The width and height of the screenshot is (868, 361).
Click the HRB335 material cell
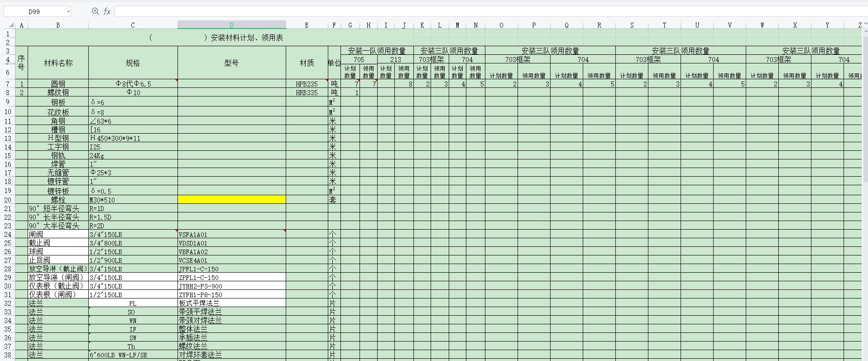307,92
